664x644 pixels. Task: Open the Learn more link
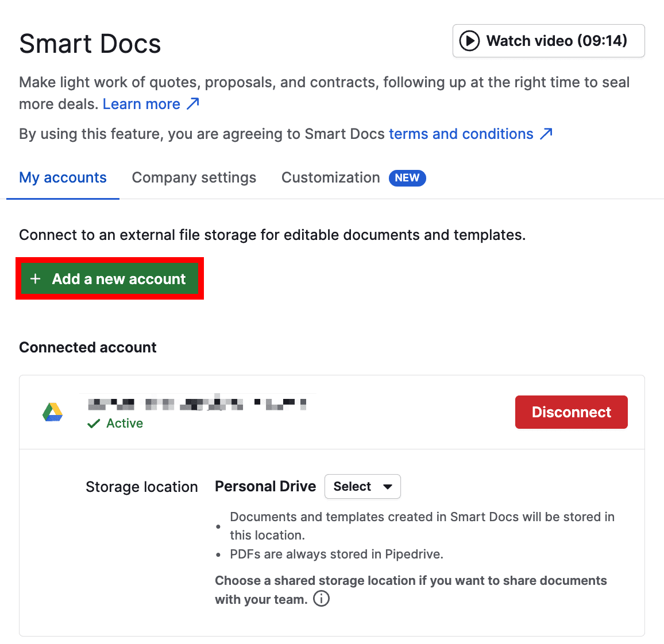tap(141, 103)
